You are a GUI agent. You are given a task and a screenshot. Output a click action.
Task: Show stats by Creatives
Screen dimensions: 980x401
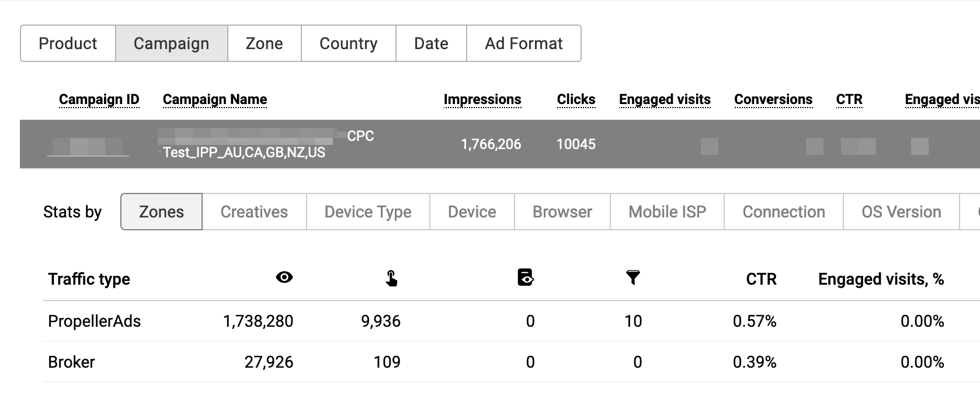[x=254, y=212]
